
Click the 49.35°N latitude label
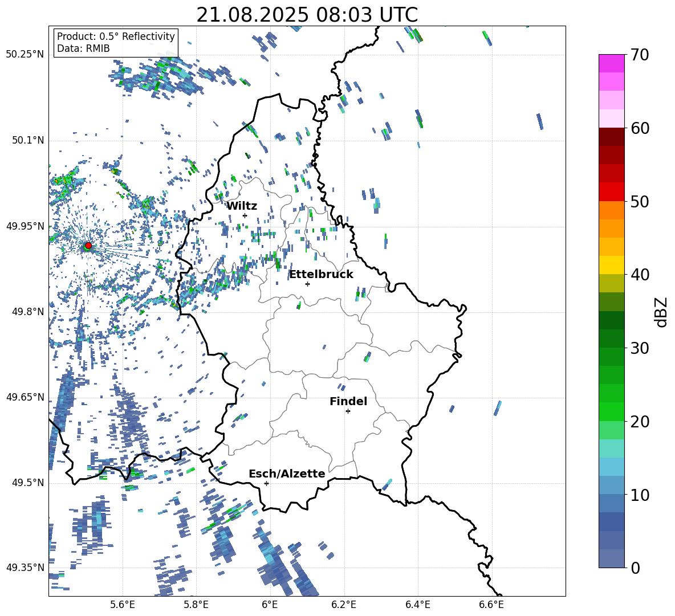click(25, 568)
